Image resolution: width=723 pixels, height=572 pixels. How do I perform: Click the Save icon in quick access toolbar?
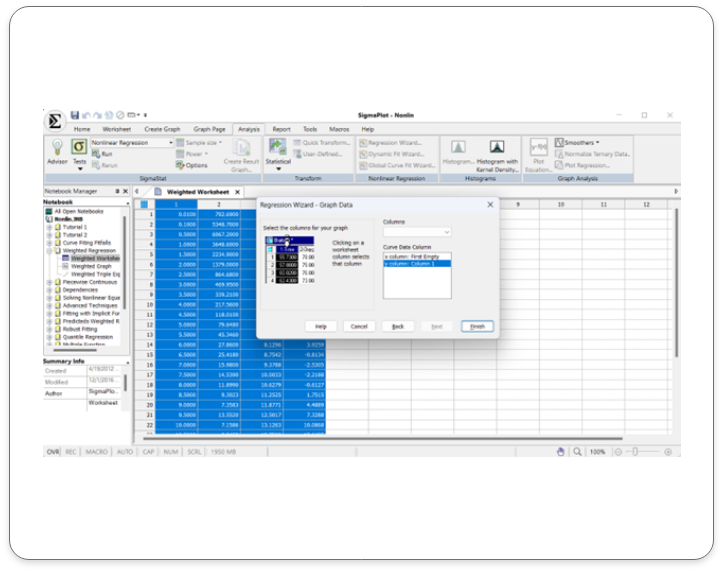pos(74,116)
